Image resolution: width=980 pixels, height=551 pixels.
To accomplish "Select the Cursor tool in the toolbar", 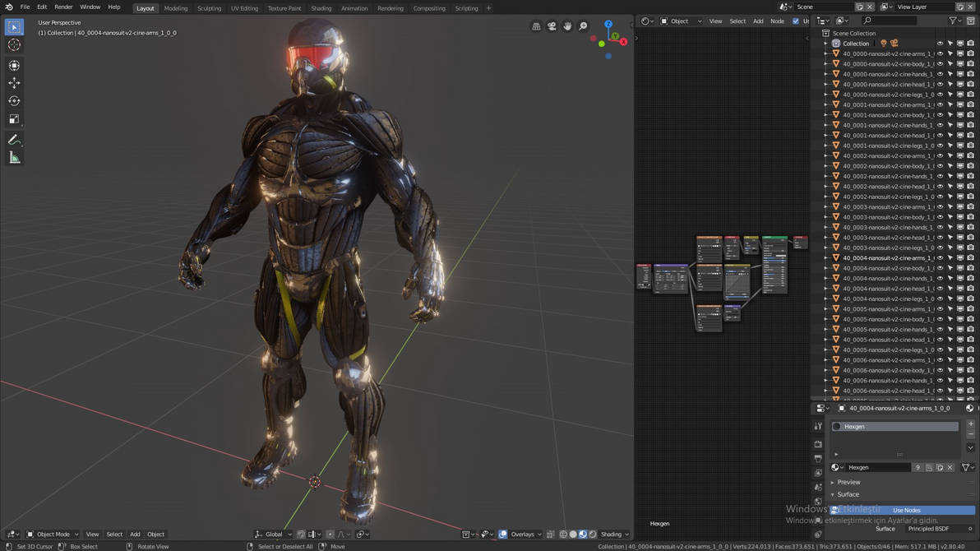I will click(x=14, y=45).
